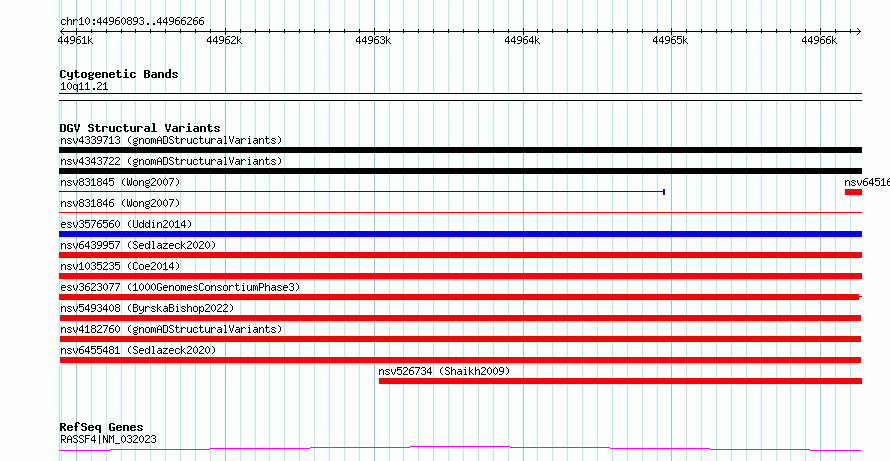This screenshot has width=890, height=461.
Task: Click the red bar under nsv5493408
Action: pyautogui.click(x=460, y=318)
